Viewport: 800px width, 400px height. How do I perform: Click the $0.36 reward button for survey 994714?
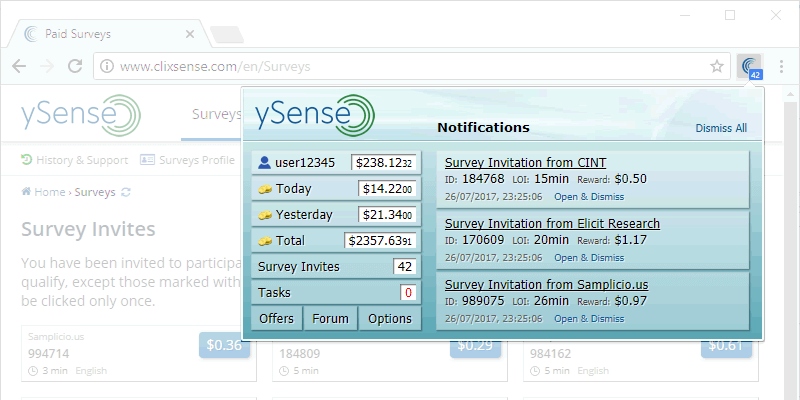pos(224,345)
